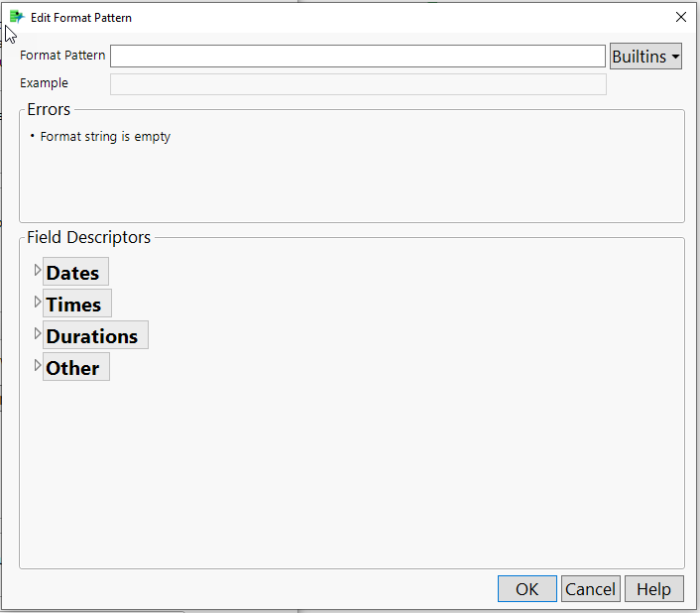This screenshot has width=700, height=613.
Task: Open the Builtins dropdown menu
Action: tap(645, 57)
